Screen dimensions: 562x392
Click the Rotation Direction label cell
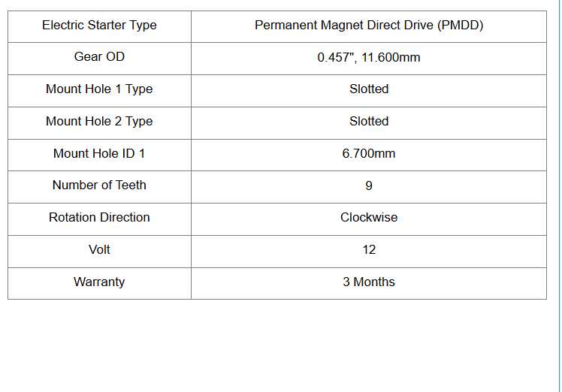click(x=99, y=218)
